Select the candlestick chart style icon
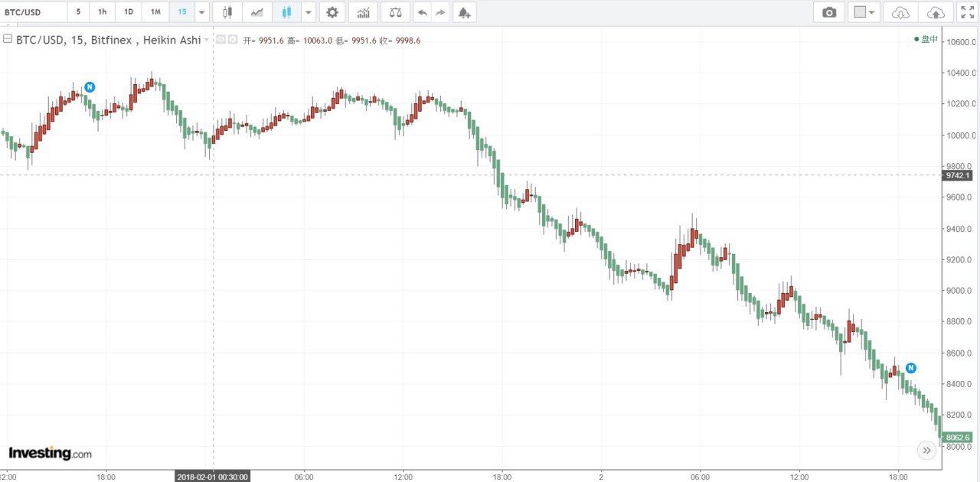980x482 pixels. tap(227, 12)
